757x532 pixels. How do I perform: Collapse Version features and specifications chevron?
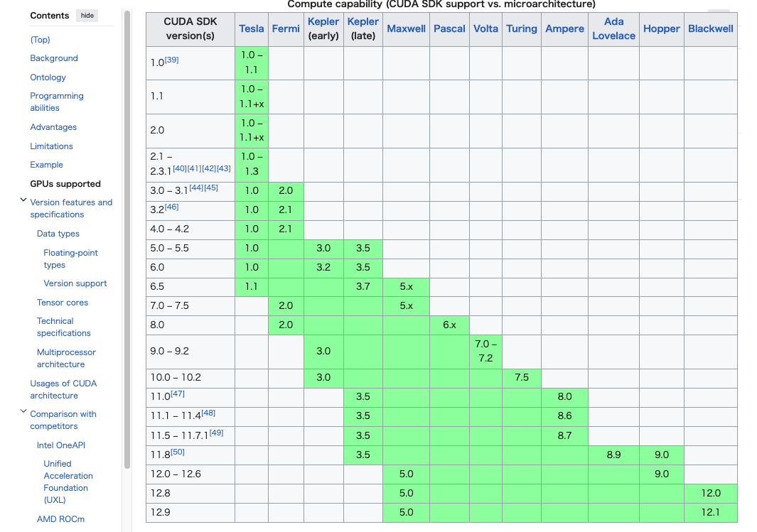[23, 200]
